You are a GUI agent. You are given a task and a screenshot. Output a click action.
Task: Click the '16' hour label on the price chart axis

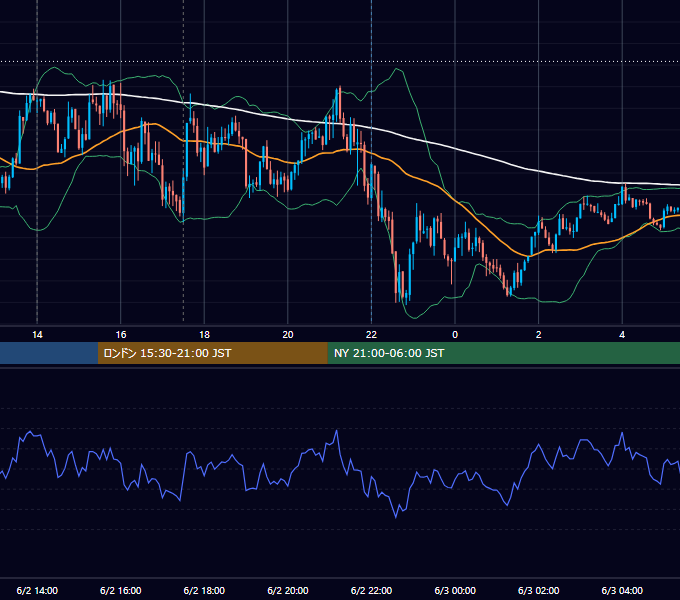point(121,334)
